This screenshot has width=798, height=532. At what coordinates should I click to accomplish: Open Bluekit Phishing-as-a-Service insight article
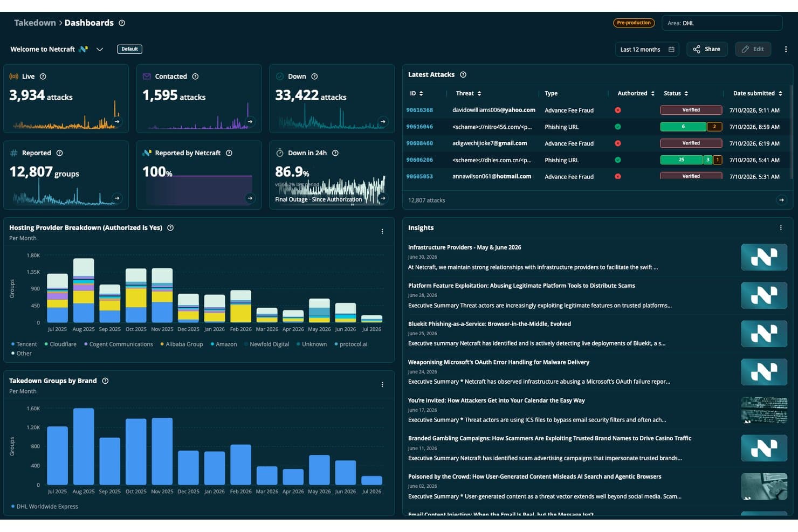click(x=489, y=324)
